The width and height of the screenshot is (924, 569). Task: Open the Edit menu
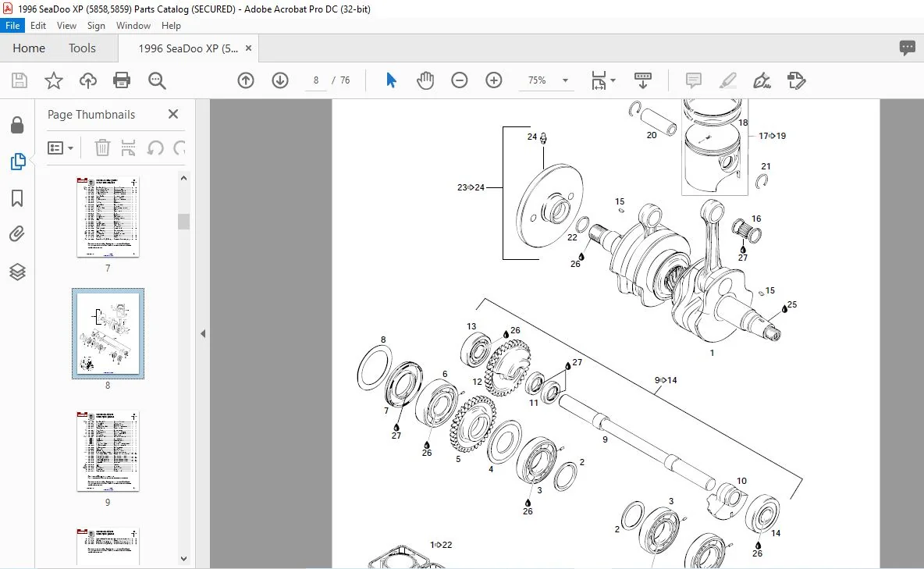pos(38,25)
